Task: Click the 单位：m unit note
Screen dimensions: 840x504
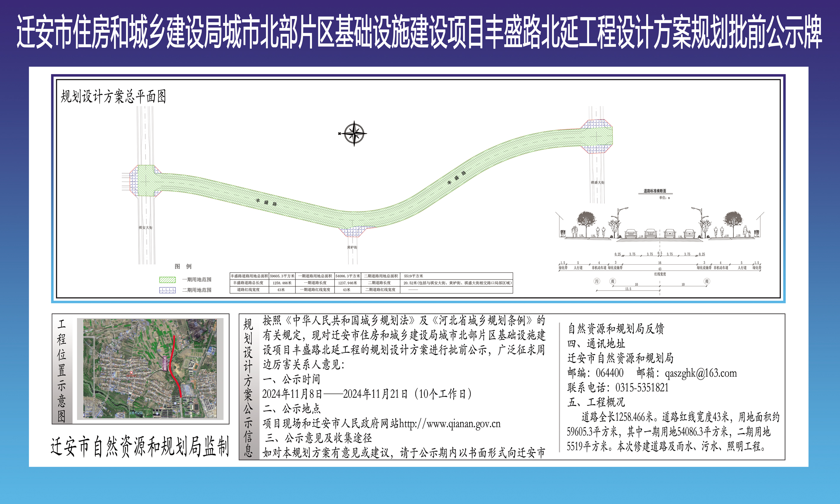Action: tap(665, 198)
